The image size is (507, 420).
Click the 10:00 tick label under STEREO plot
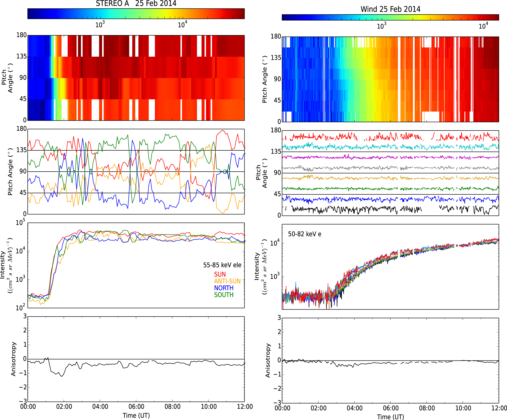(209, 407)
